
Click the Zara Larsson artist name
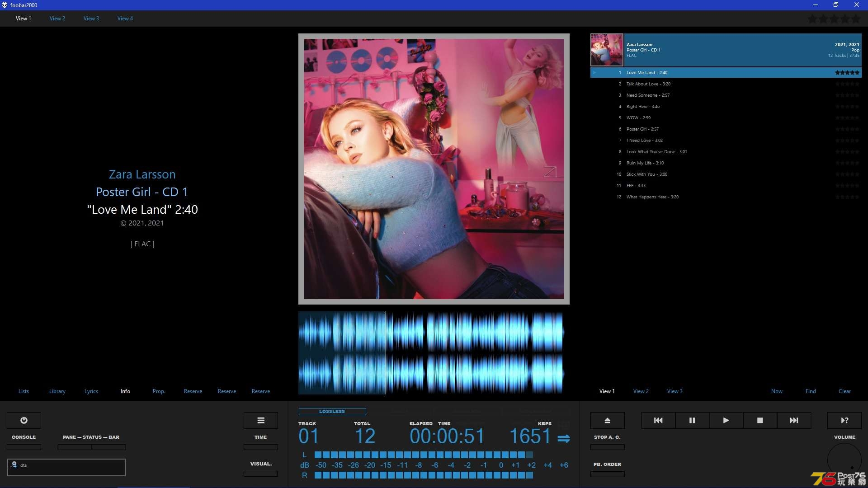[142, 174]
